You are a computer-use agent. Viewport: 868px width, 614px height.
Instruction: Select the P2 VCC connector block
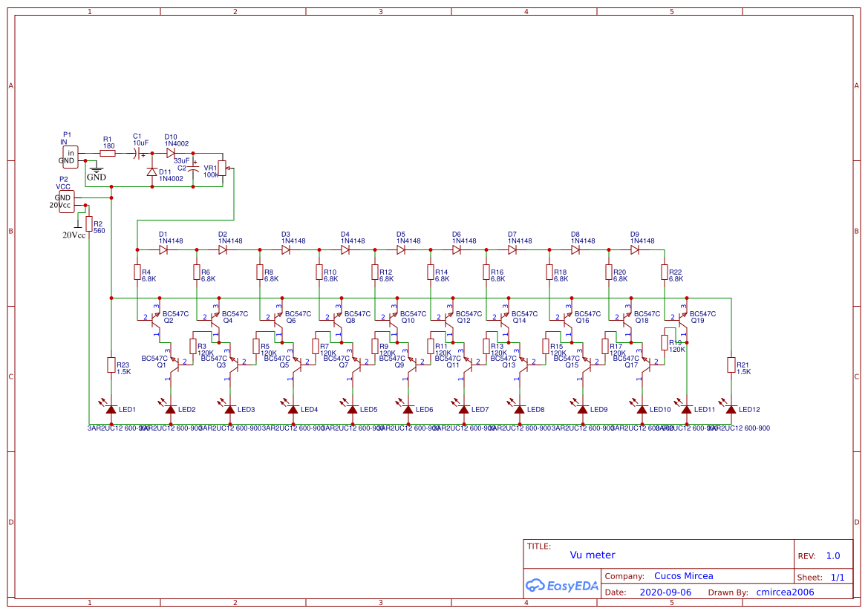point(66,201)
